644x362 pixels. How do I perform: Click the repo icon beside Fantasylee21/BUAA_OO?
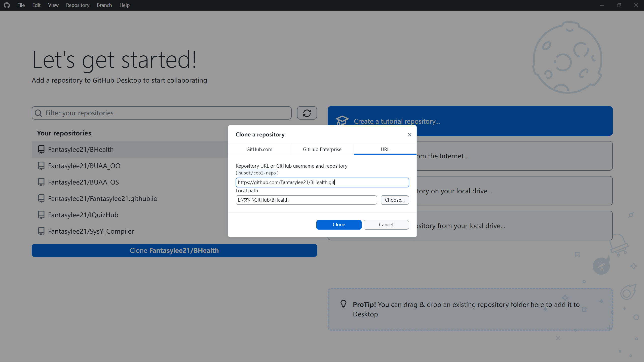[x=41, y=166]
